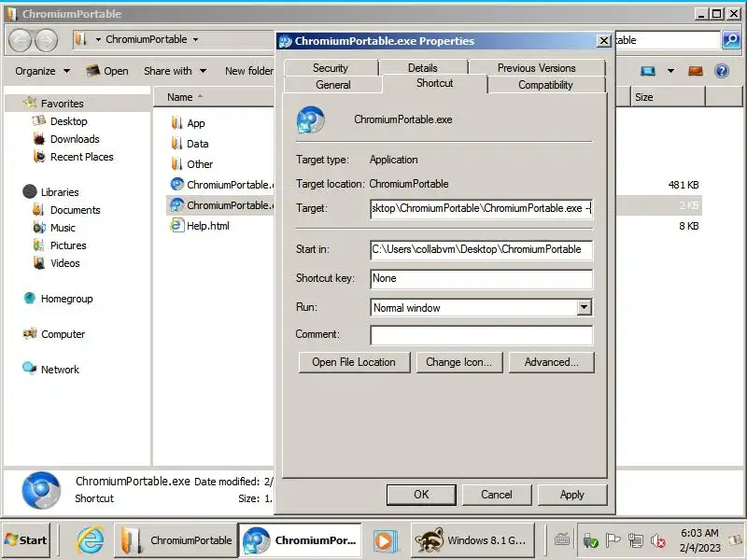Select Network in the navigation pane
747x560 pixels.
point(60,369)
